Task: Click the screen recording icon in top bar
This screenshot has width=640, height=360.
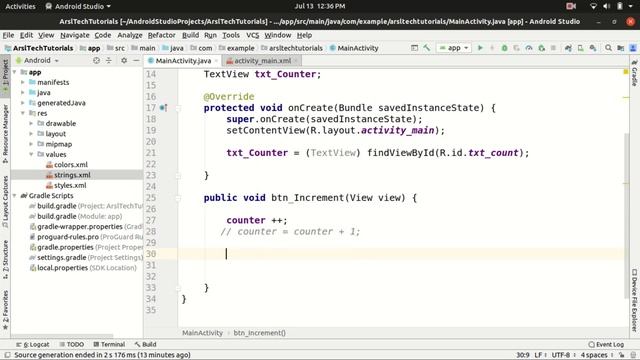Action: (571, 6)
